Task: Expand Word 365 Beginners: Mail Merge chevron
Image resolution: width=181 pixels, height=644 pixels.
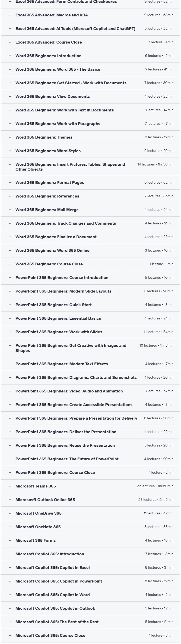Action: coord(10,210)
